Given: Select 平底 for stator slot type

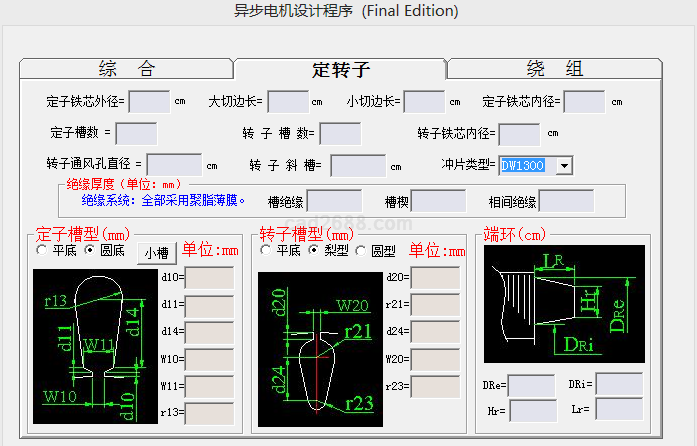Looking at the screenshot, I should (x=42, y=251).
